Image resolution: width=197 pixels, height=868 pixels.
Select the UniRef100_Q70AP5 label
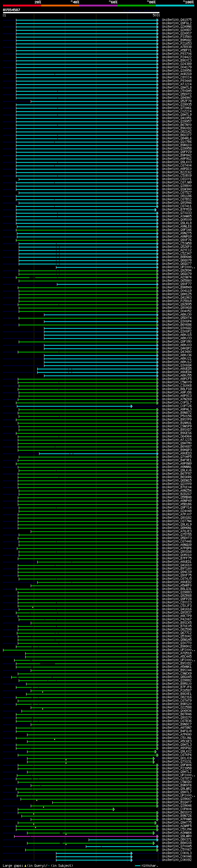click(x=177, y=457)
